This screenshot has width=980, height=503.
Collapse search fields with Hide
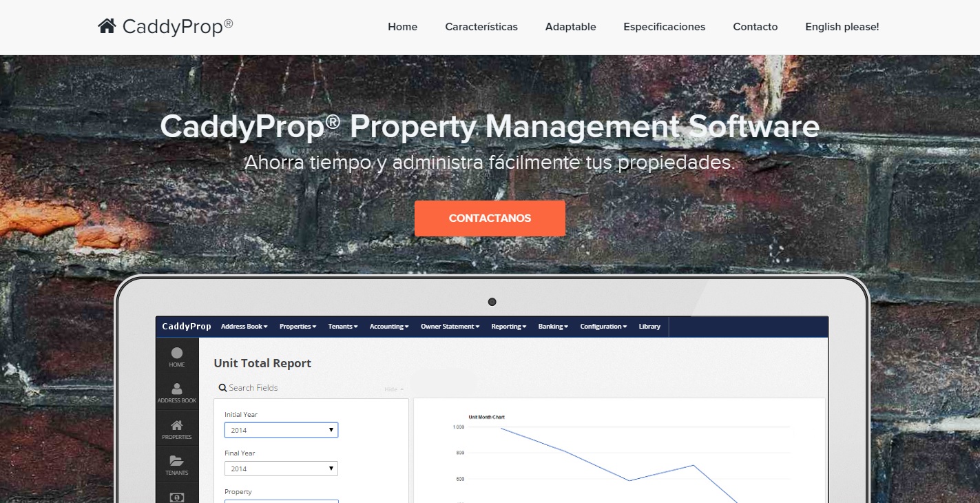(394, 389)
